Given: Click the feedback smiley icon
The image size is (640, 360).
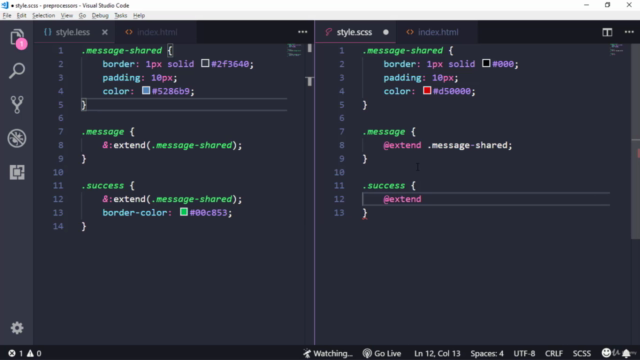Looking at the screenshot, I should [x=607, y=353].
